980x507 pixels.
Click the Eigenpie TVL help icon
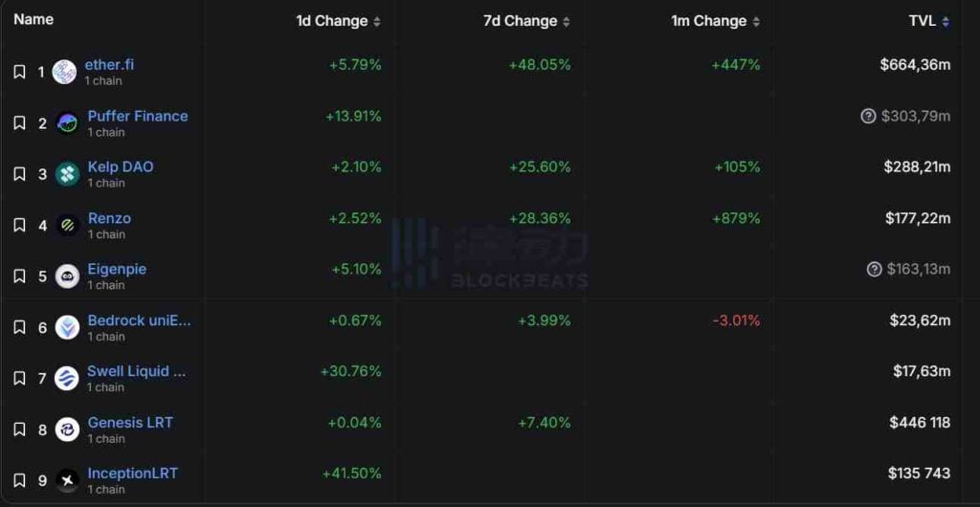tap(874, 270)
